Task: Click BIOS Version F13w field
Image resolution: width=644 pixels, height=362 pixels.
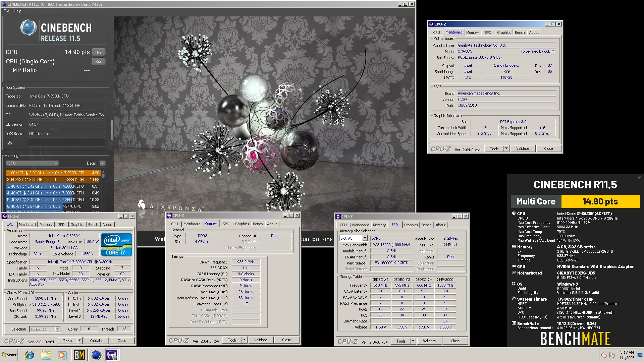Action: point(506,99)
